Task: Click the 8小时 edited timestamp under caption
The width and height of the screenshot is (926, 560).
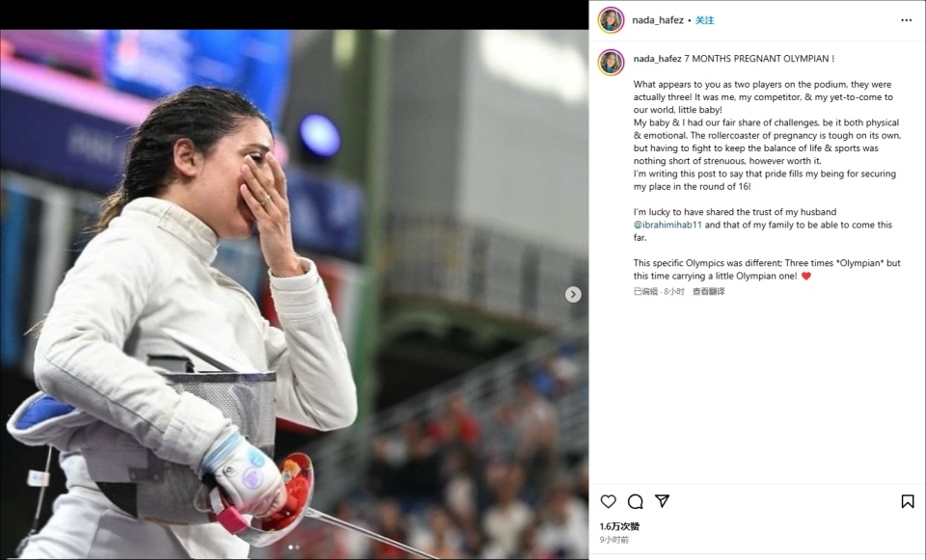Action: click(674, 291)
